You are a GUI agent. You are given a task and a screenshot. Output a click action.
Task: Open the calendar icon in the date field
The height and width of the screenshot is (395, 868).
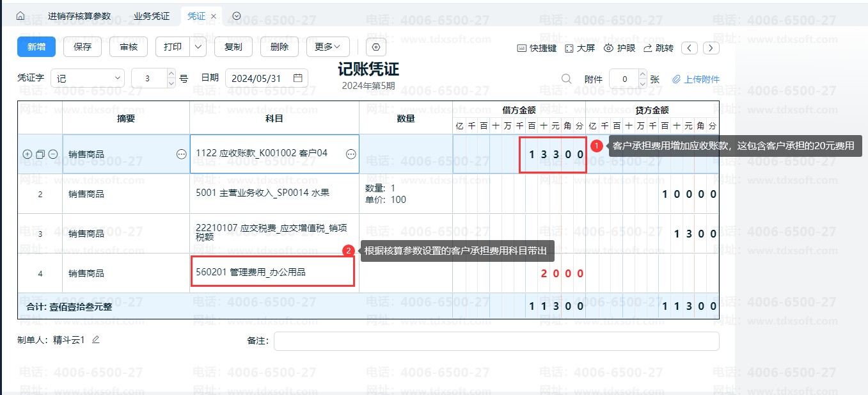pos(297,78)
